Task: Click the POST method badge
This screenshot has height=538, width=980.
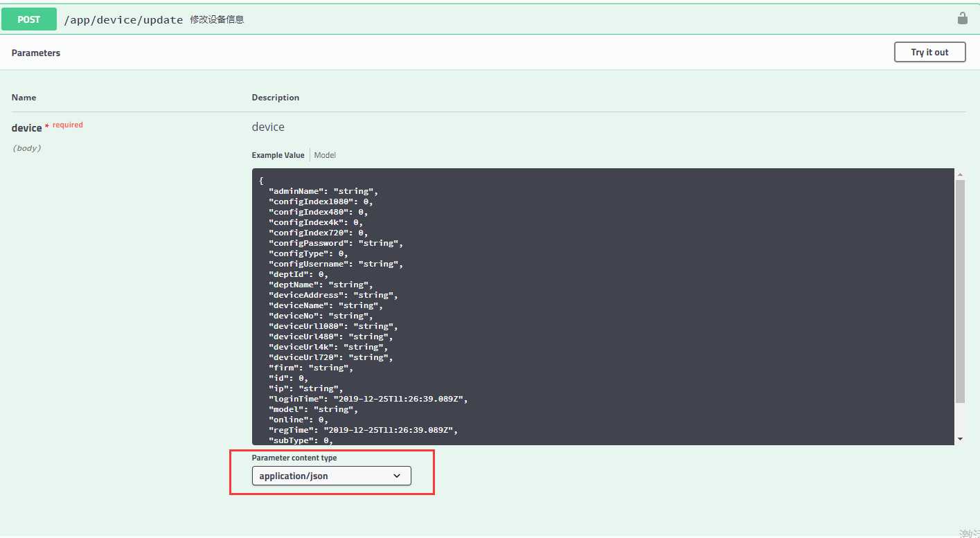Action: point(28,19)
